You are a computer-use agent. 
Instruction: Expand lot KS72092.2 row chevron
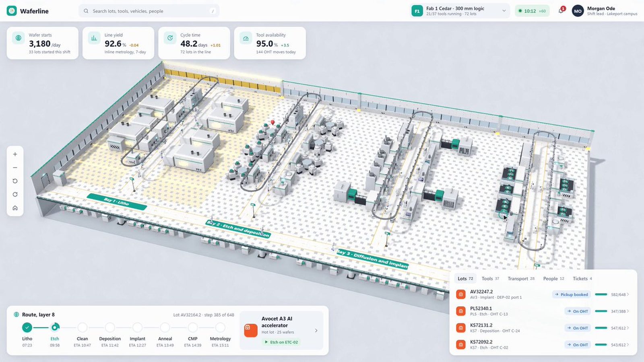[x=628, y=345]
